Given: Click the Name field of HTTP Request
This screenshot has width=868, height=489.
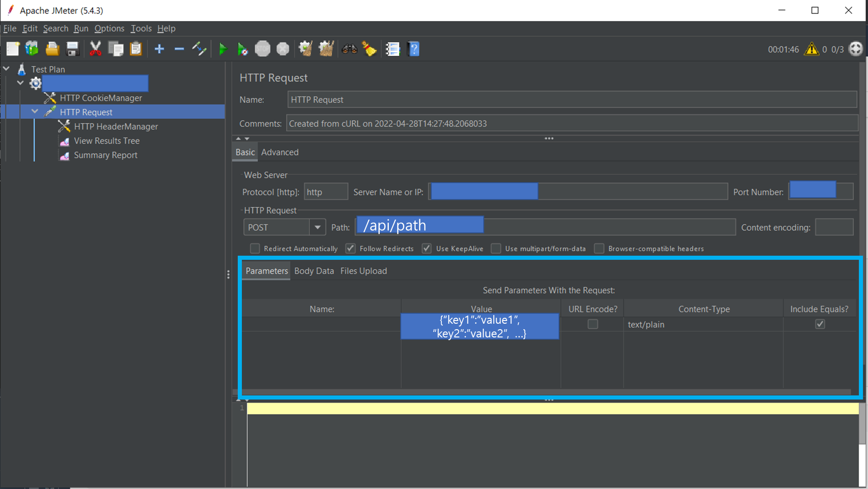Looking at the screenshot, I should 572,100.
